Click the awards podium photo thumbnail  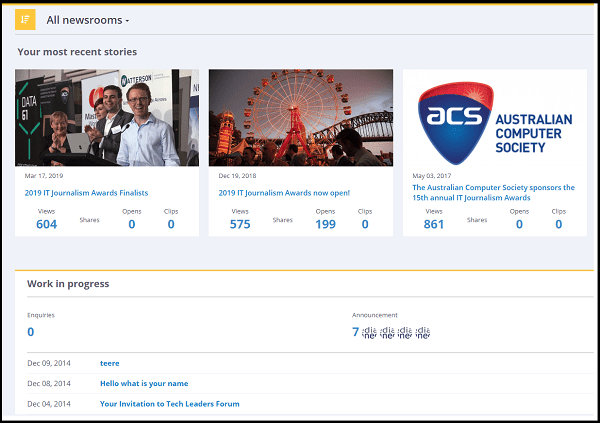click(107, 118)
